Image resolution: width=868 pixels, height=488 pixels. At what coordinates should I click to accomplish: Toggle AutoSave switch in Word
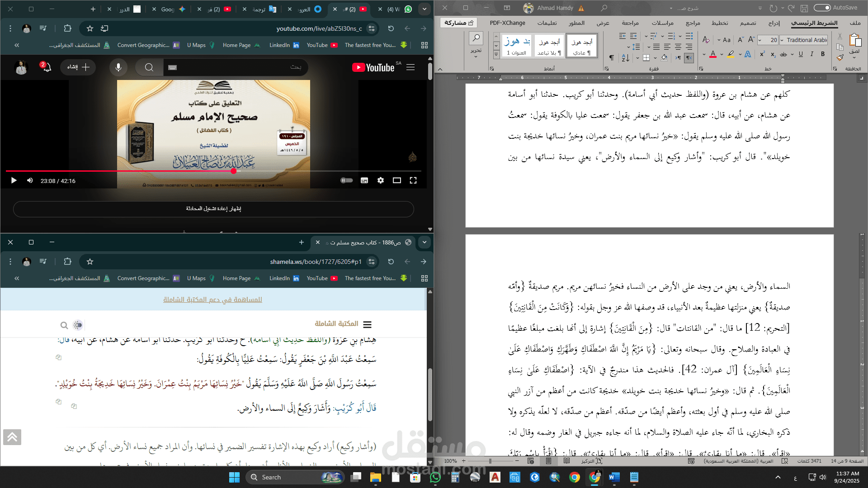coord(822,8)
